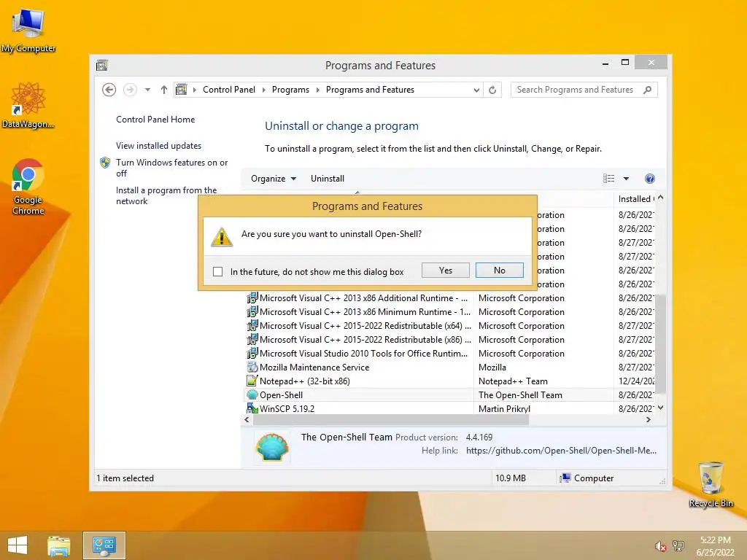Screen dimensions: 747x560
Task: Click the Notepad++ program icon
Action: pyautogui.click(x=252, y=381)
